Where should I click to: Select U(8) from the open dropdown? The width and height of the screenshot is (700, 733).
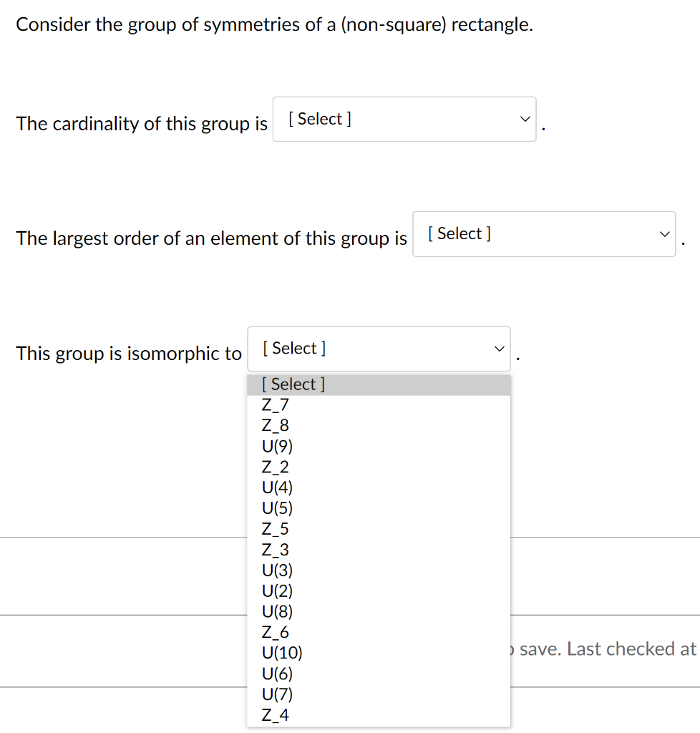click(278, 611)
